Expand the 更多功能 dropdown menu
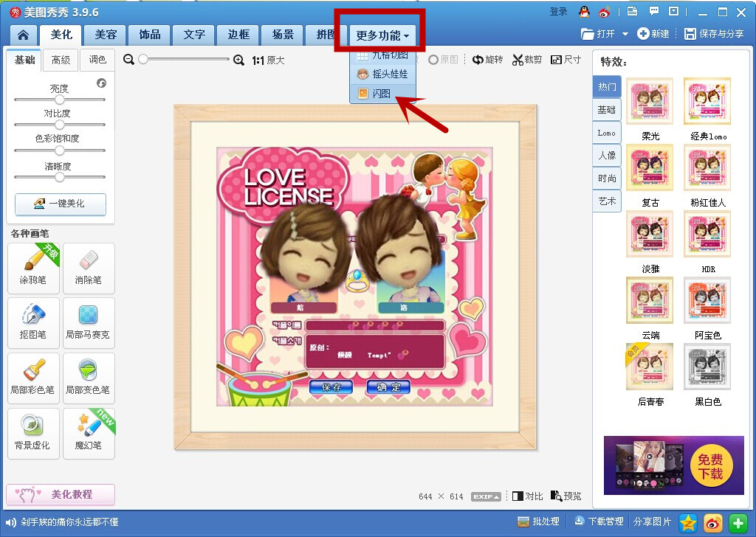 click(382, 35)
